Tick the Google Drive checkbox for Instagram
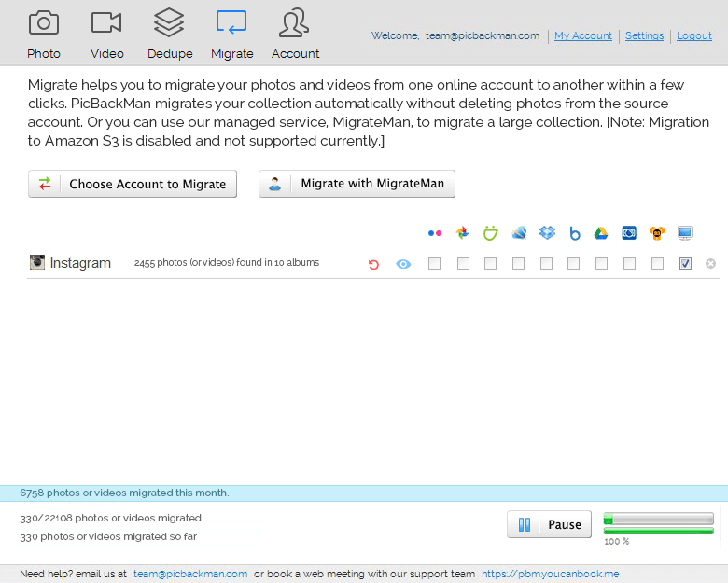Viewport: 728px width, 583px height. point(602,264)
